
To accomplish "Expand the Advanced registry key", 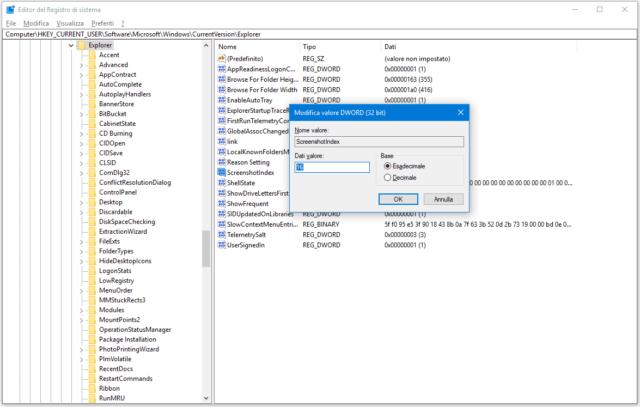I will click(81, 65).
